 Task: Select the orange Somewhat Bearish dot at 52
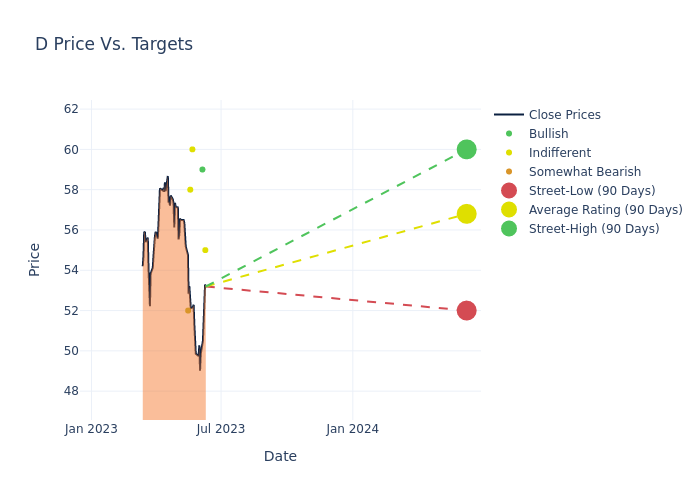click(188, 310)
